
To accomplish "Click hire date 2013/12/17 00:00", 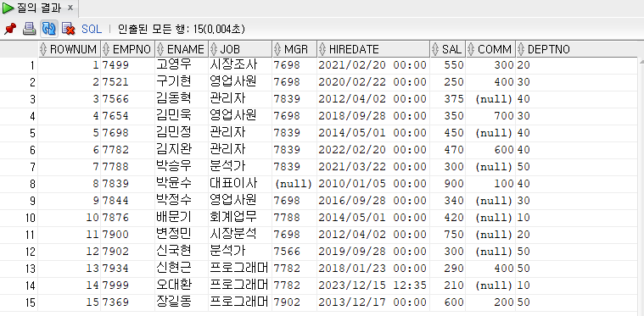I will coord(373,302).
